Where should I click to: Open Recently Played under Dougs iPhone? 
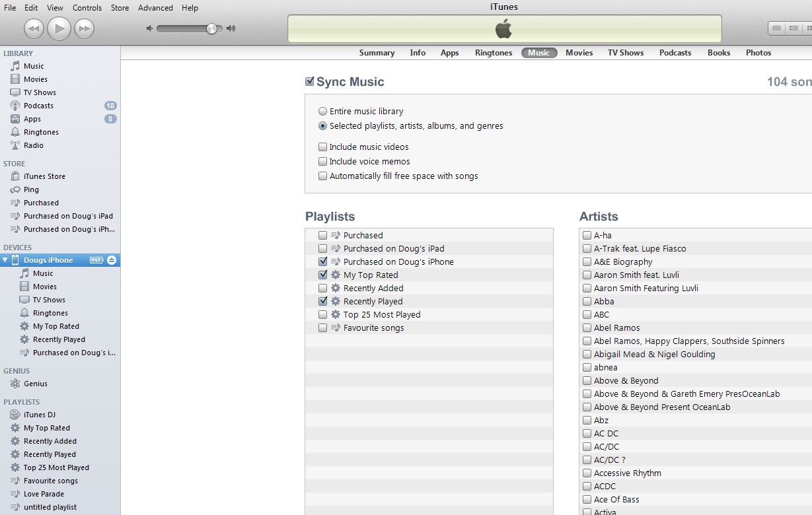point(59,339)
